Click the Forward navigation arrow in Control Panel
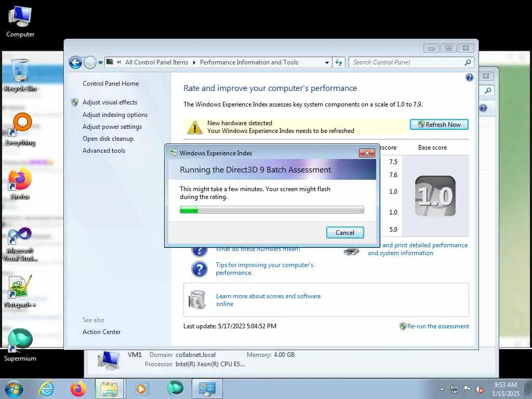The width and height of the screenshot is (532, 399). [90, 62]
